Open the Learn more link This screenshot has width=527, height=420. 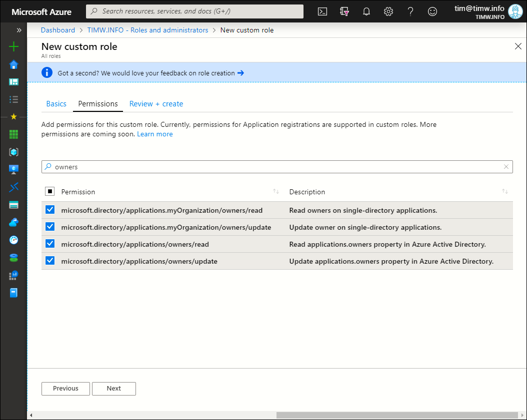pos(155,134)
